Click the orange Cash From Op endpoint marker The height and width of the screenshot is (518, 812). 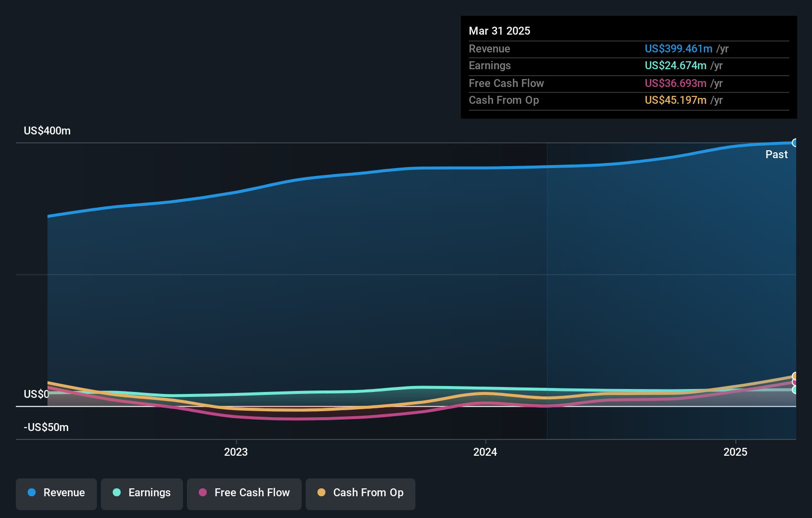[795, 376]
